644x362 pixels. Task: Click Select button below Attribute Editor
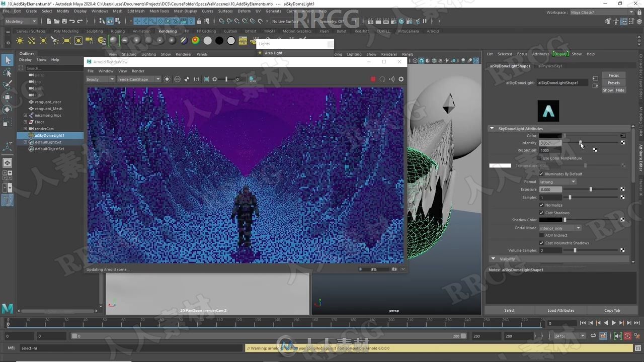point(509,310)
